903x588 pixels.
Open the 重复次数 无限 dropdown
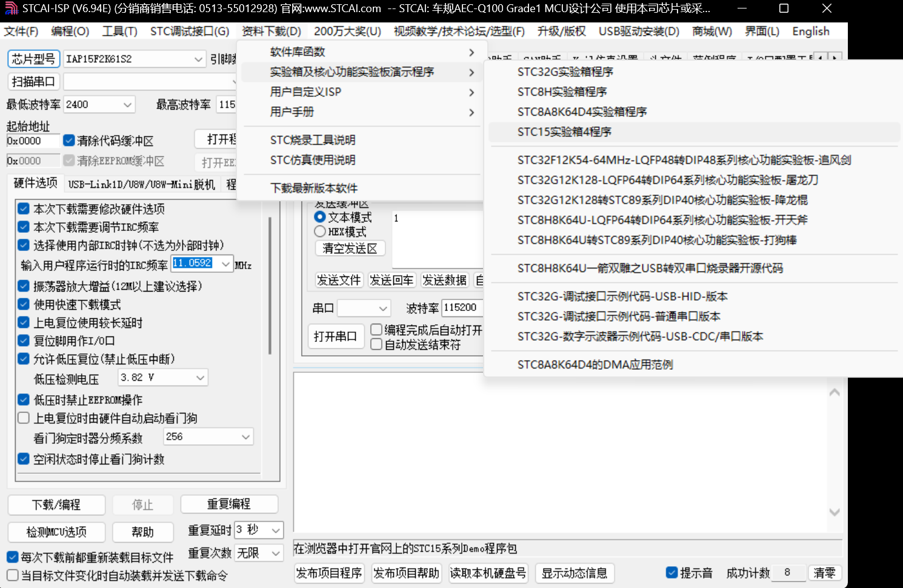pos(276,553)
